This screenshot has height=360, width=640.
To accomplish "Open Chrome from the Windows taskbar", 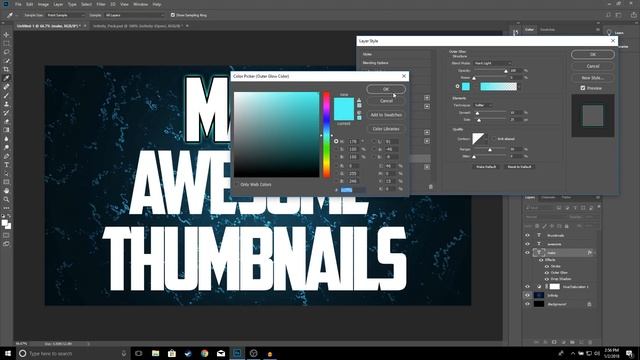I will (x=204, y=353).
